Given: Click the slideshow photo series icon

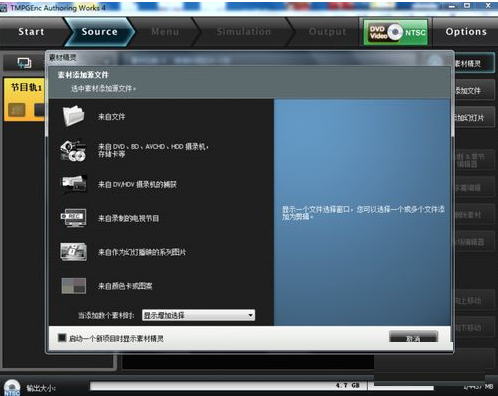Looking at the screenshot, I should [x=74, y=252].
